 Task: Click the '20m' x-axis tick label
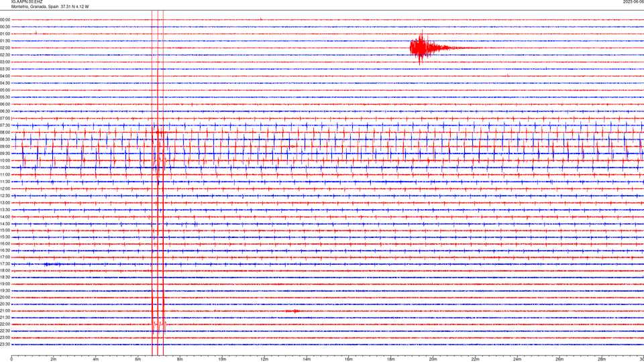coord(433,359)
